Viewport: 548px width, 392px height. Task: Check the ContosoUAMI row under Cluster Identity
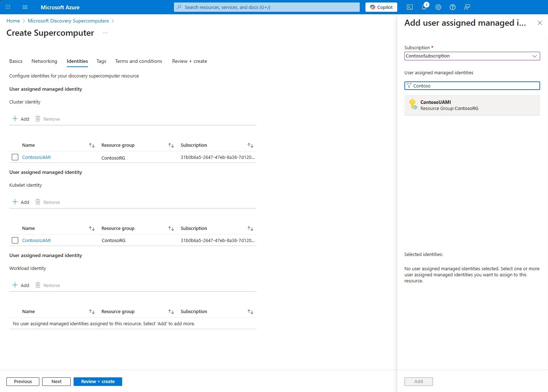tap(15, 157)
